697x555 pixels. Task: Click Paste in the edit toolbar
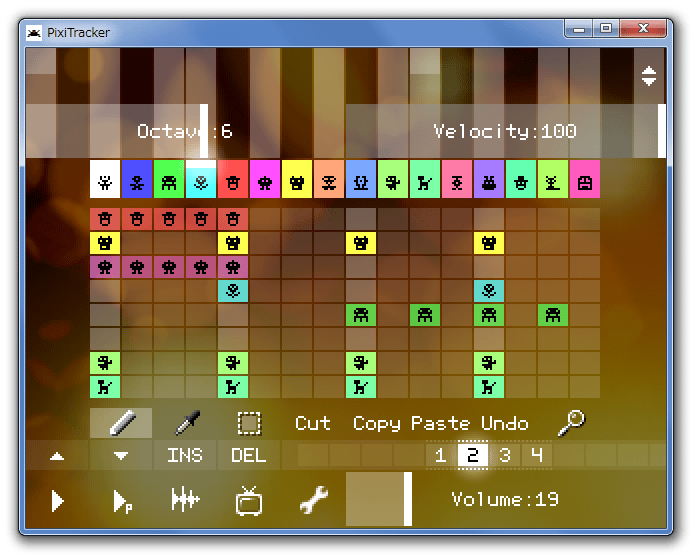click(x=441, y=423)
